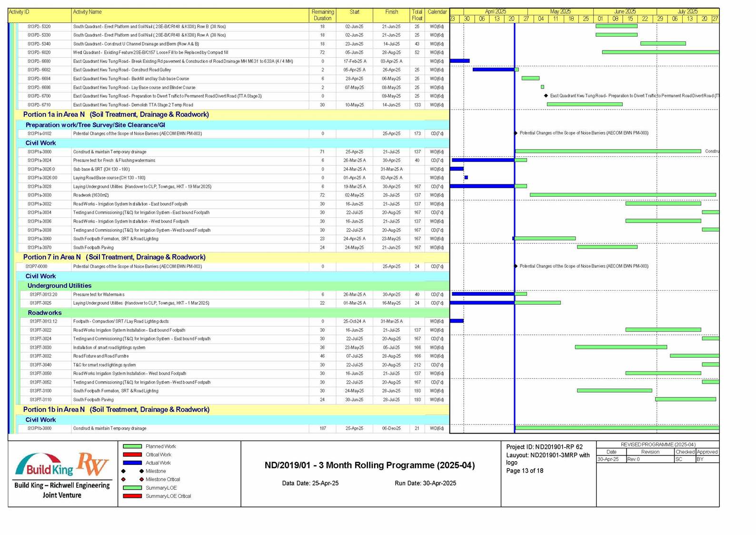The width and height of the screenshot is (756, 535).
Task: Click 'Sub base & SRT (CH 130 - 180)' name
Action: click(101, 169)
